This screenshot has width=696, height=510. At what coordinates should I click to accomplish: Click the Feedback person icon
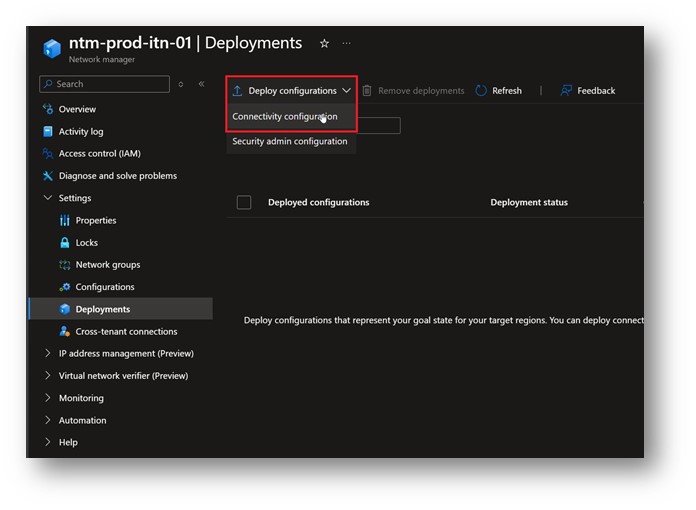point(566,91)
